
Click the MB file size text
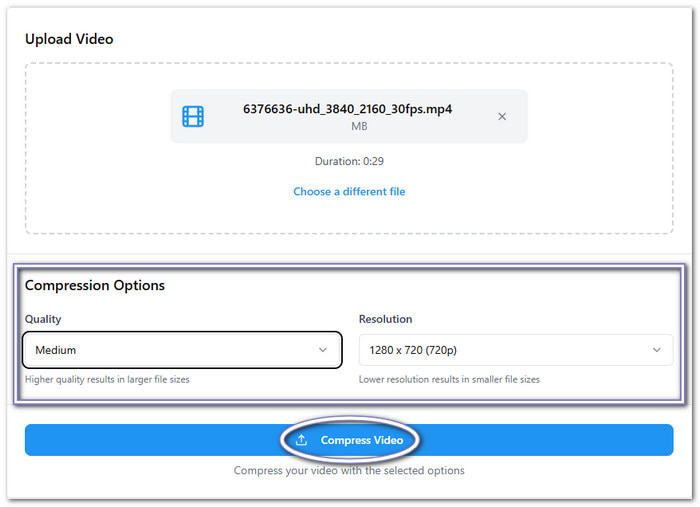[359, 126]
